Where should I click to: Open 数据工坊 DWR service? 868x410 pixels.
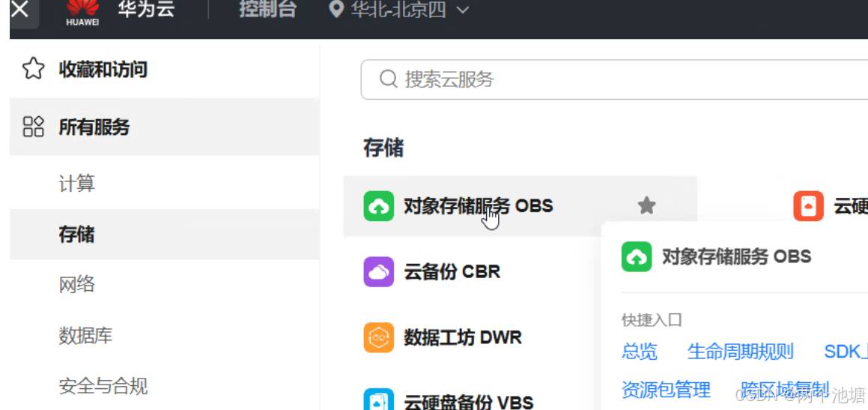pyautogui.click(x=463, y=337)
